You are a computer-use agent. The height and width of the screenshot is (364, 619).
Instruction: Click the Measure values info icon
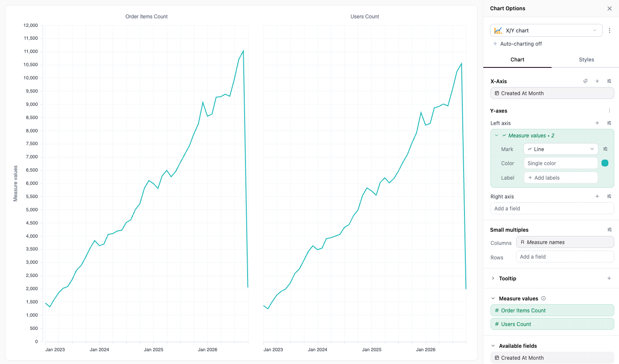(543, 298)
